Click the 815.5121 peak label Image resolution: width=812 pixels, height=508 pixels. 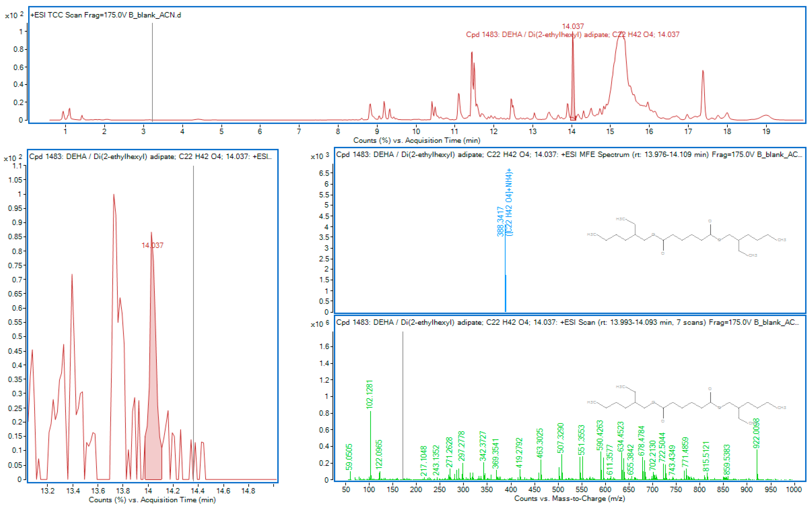(706, 456)
